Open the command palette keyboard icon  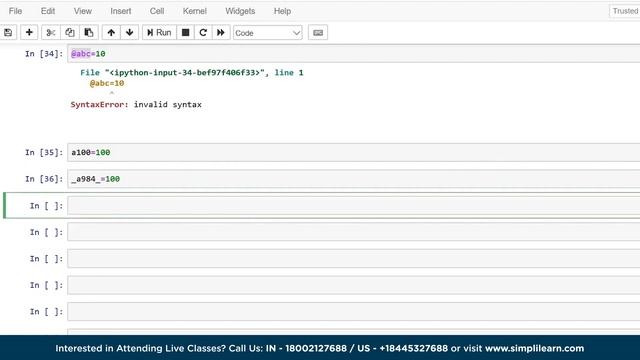click(x=318, y=33)
